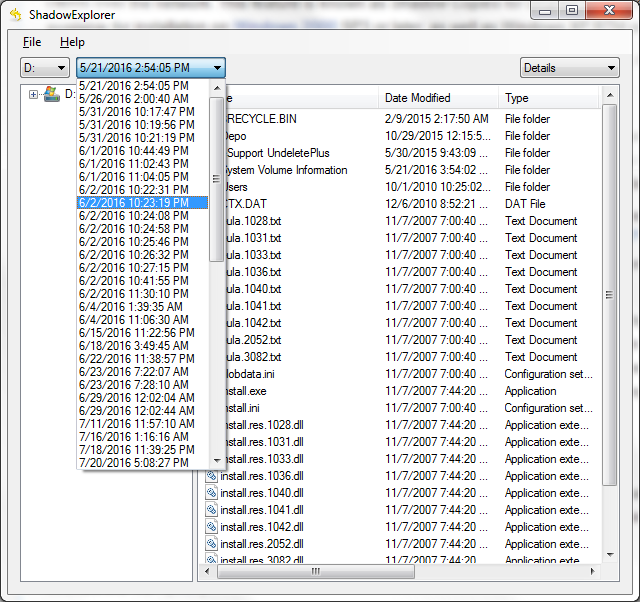
Task: Select snapshot 6/4/2016 1:39:35 AM
Action: point(142,307)
